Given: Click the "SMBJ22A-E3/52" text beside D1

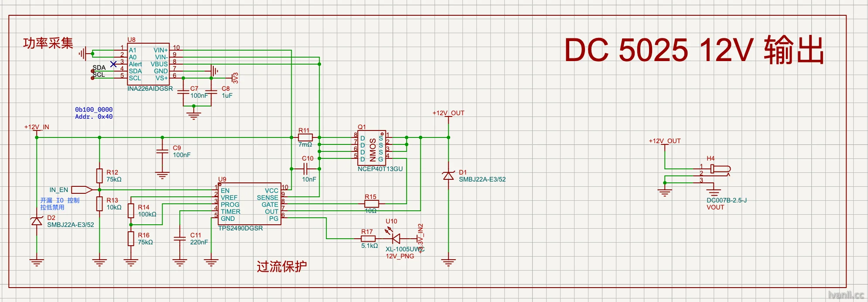Looking at the screenshot, I should [482, 179].
